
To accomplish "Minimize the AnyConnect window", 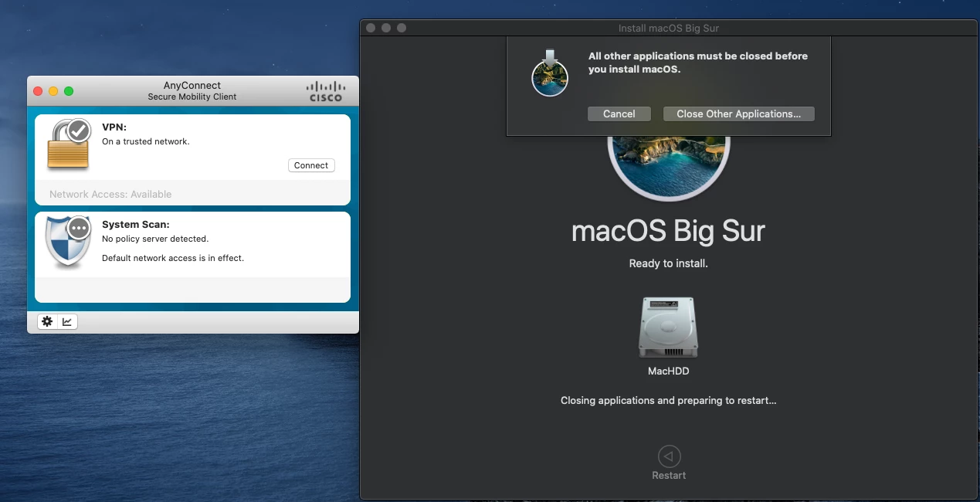I will 53,91.
